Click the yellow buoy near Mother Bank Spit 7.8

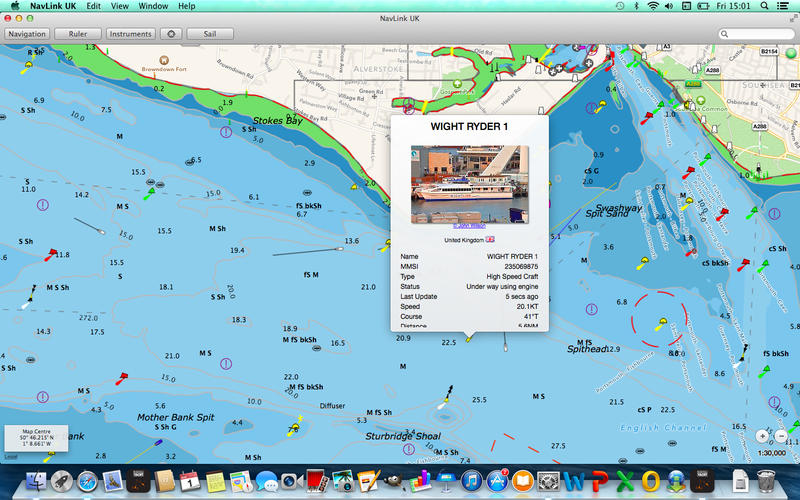coord(294,427)
